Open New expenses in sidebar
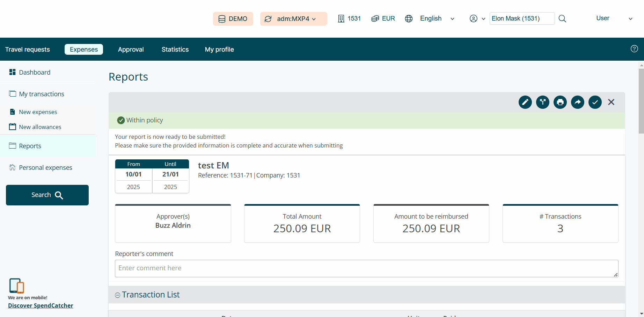This screenshot has width=644, height=317. [38, 112]
